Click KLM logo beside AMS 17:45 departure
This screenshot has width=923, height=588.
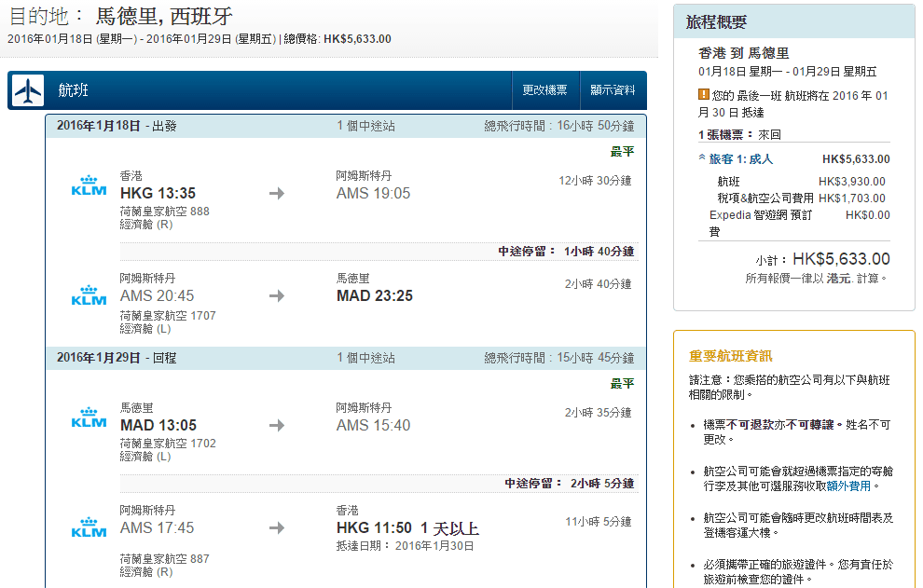[89, 527]
